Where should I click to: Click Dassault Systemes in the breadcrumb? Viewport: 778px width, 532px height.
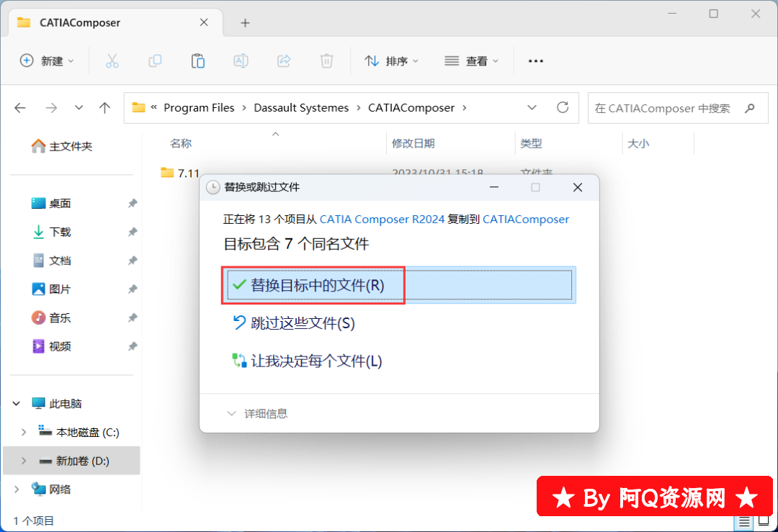(x=301, y=107)
